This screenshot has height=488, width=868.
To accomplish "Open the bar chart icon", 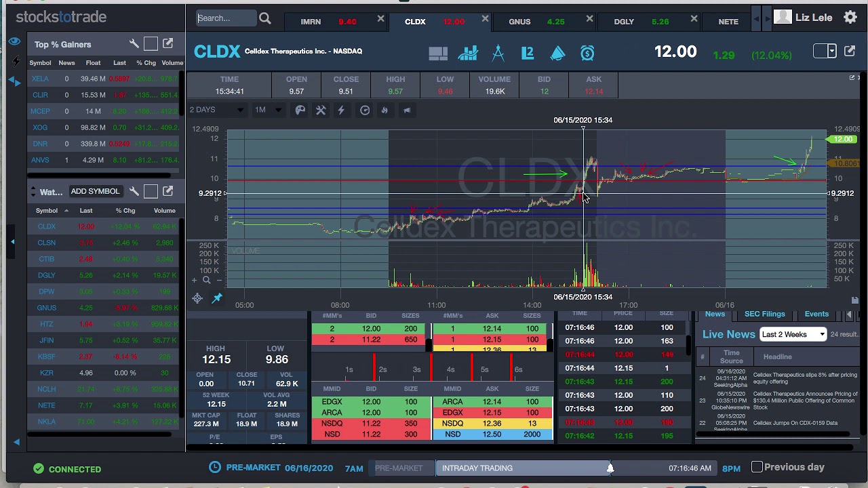I will click(x=468, y=53).
